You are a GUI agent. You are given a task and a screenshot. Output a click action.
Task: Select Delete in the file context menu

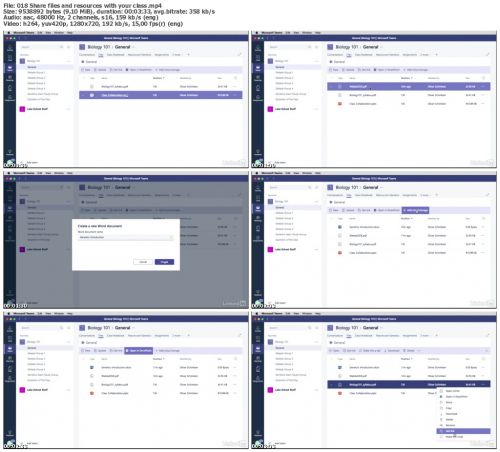(x=463, y=419)
